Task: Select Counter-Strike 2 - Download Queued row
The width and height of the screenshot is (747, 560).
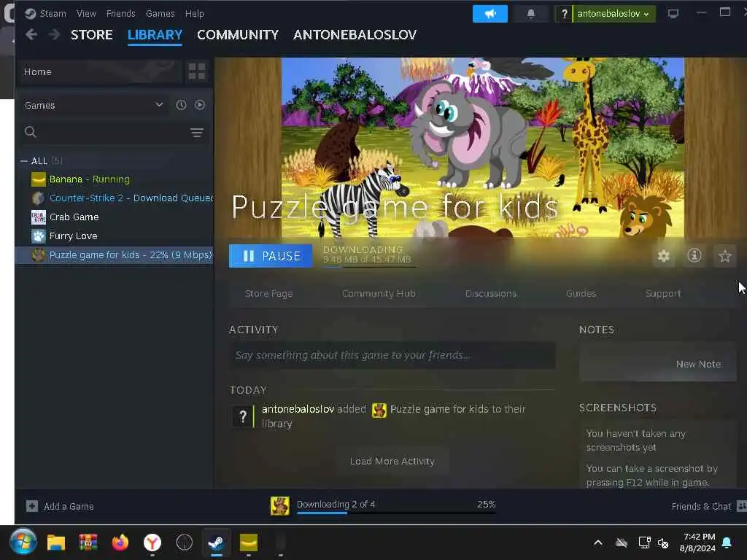Action: pos(115,198)
